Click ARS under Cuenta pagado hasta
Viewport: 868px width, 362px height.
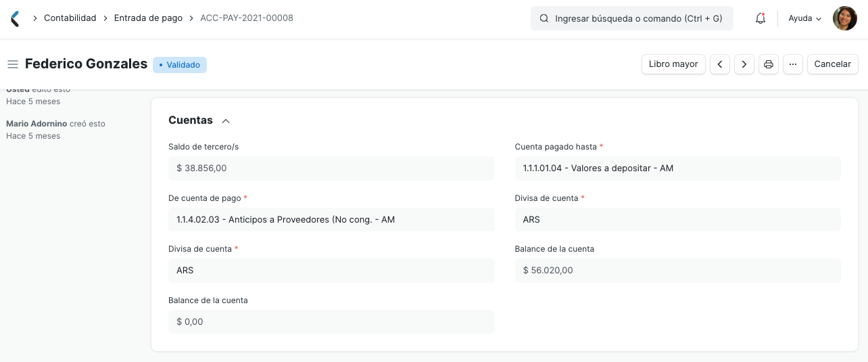[678, 219]
